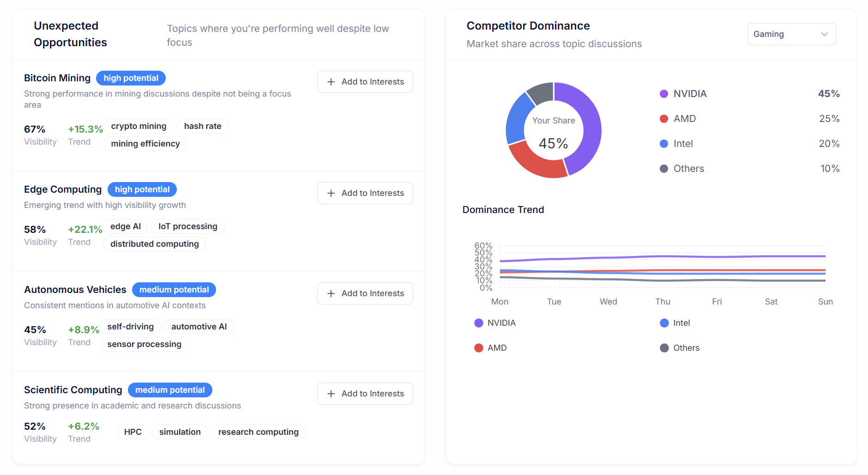The height and width of the screenshot is (475, 868).
Task: Click the "Autonomous Vehicles" topic title
Action: [75, 290]
